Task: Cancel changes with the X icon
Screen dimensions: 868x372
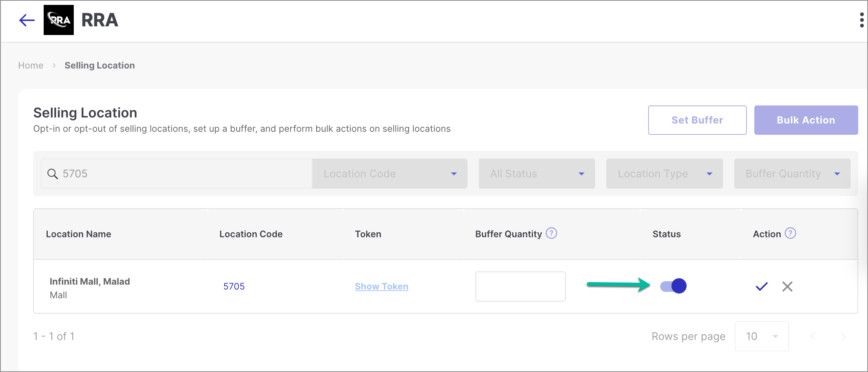Action: tap(787, 287)
